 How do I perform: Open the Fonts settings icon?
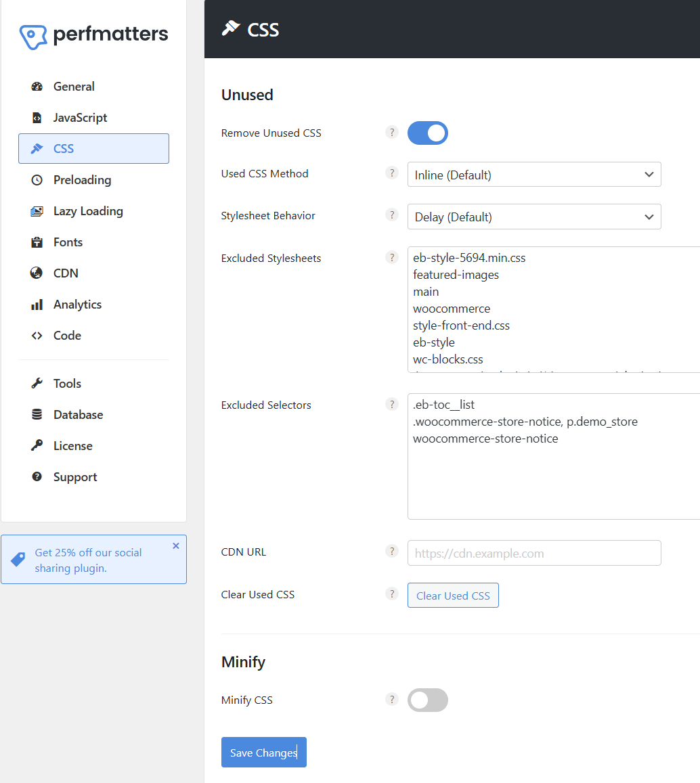37,242
